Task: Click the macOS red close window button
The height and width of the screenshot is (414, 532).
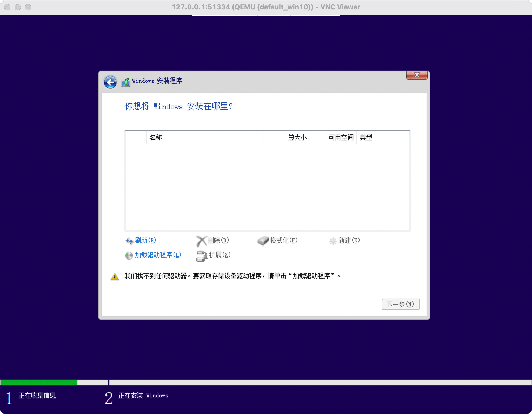Action: click(x=8, y=7)
